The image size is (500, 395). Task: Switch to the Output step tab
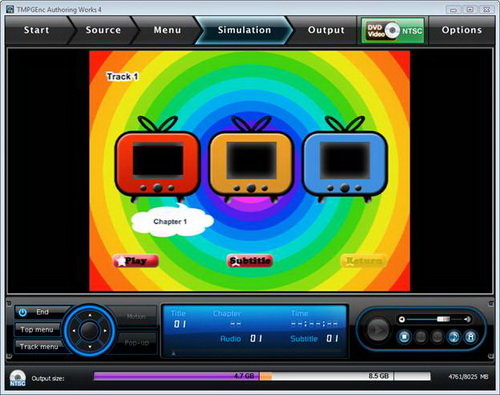click(x=326, y=30)
